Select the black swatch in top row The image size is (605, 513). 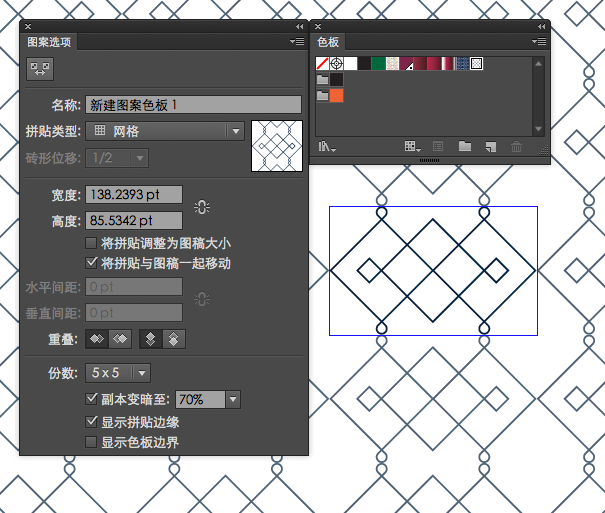[364, 63]
